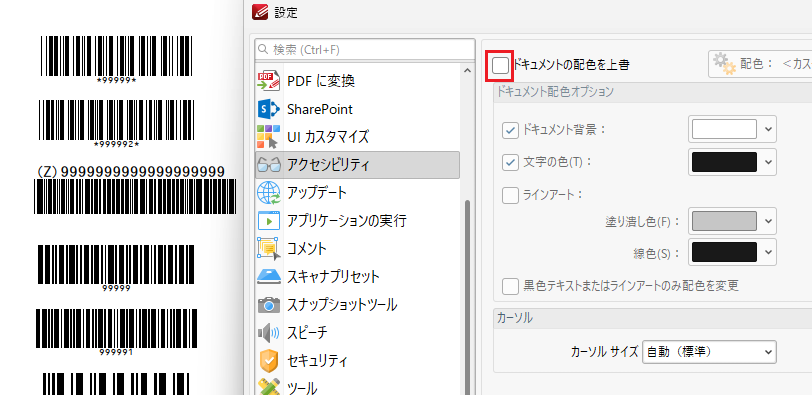Click the (Z) 999999999999999999 barcode text
Viewport: 812px width, 395px height.
point(131,172)
